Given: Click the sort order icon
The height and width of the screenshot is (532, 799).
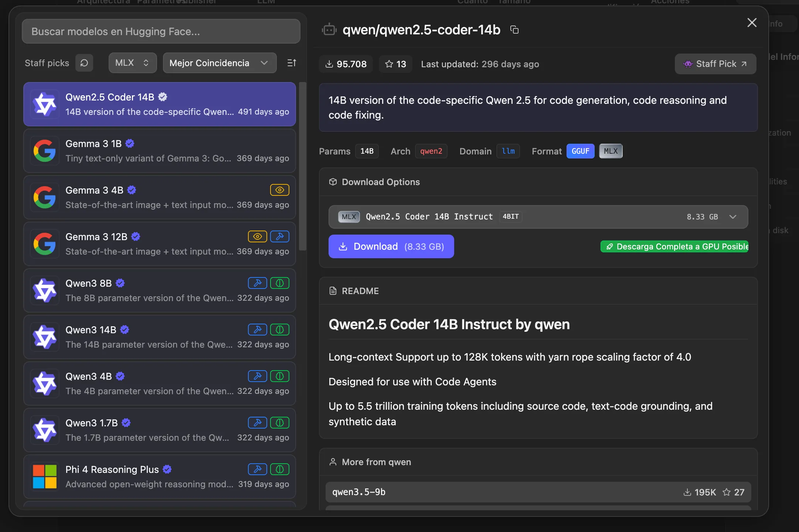Looking at the screenshot, I should click(x=292, y=63).
